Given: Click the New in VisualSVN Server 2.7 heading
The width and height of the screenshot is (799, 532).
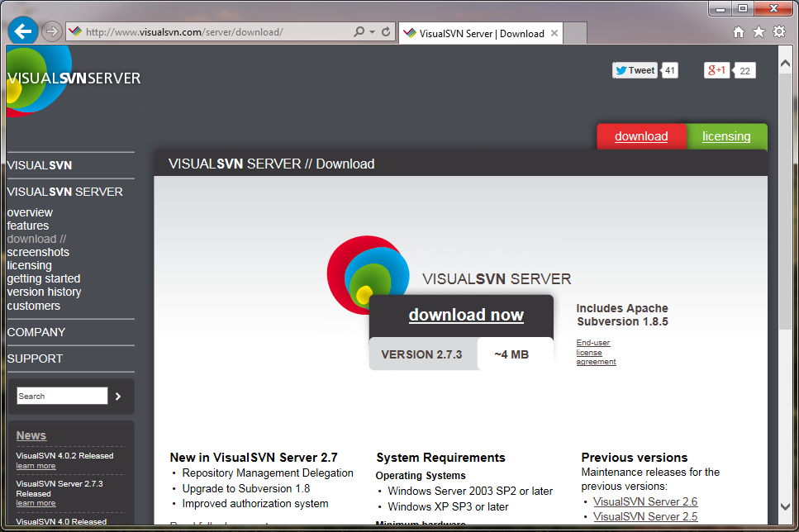Looking at the screenshot, I should [x=254, y=458].
